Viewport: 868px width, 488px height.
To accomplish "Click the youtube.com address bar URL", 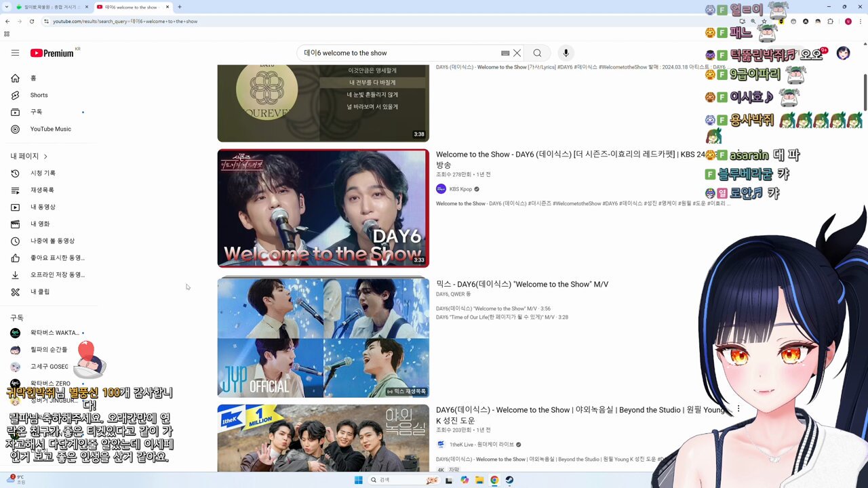I will (125, 21).
